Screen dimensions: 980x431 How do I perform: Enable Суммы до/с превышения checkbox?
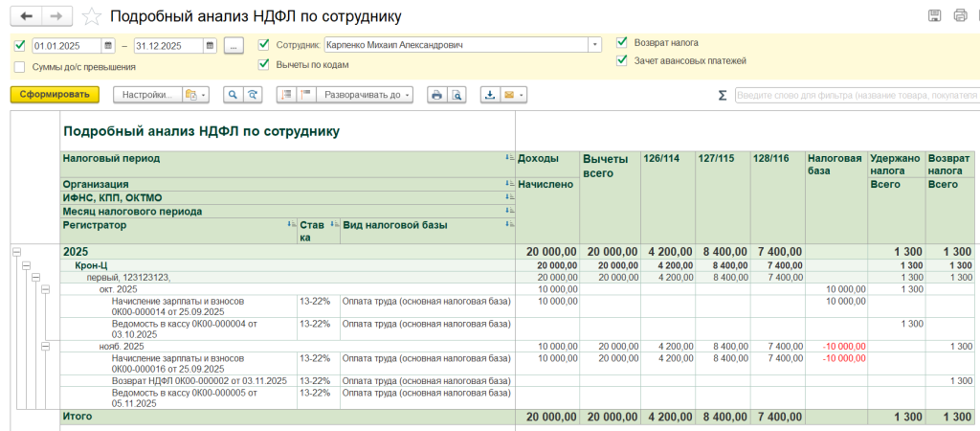pos(19,66)
